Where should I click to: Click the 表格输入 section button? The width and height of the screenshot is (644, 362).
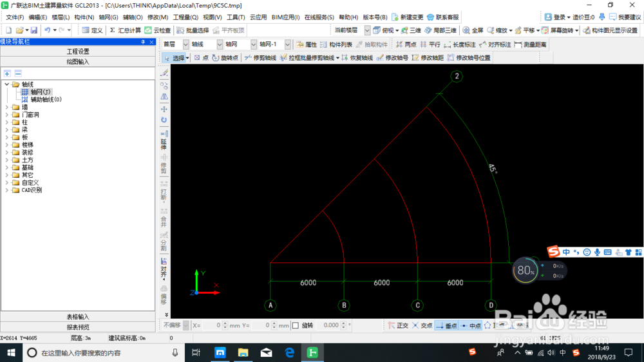pos(78,317)
